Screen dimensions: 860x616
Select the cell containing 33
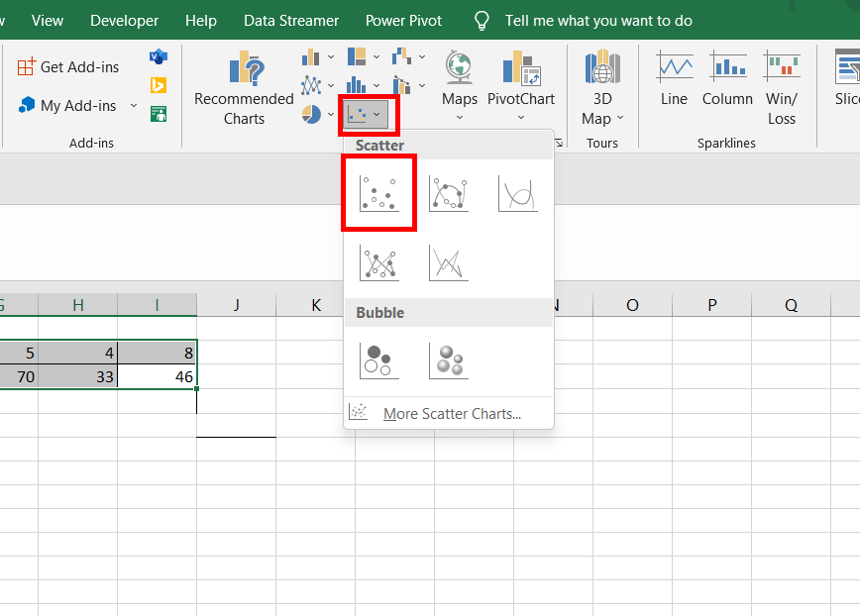point(78,376)
